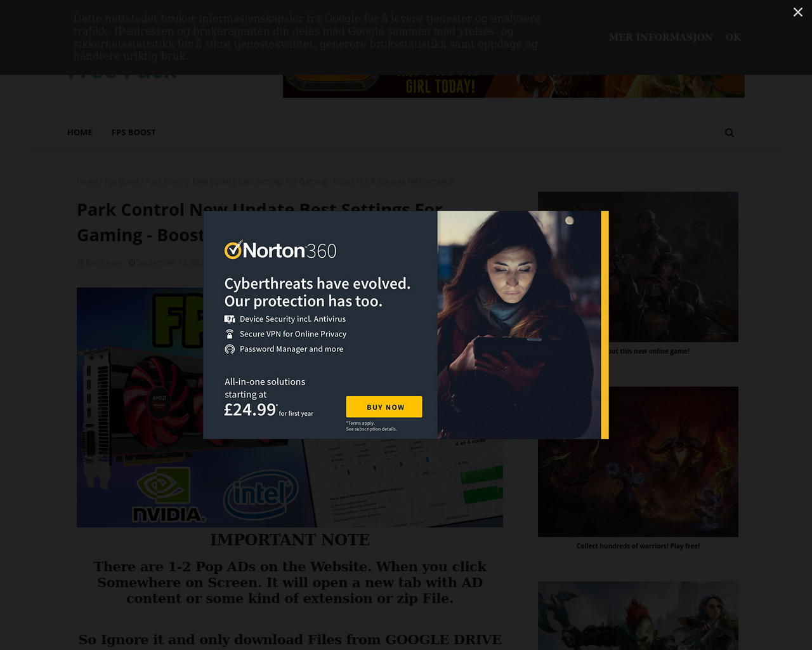This screenshot has width=812, height=650.
Task: Open the warriors game thumbnail in the sidebar
Action: pos(638,461)
